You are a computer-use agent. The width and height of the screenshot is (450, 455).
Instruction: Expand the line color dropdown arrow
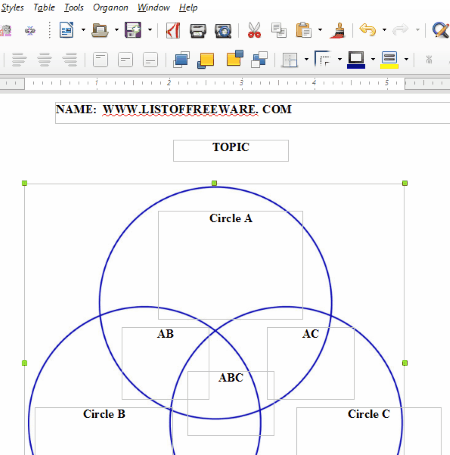pyautogui.click(x=373, y=59)
